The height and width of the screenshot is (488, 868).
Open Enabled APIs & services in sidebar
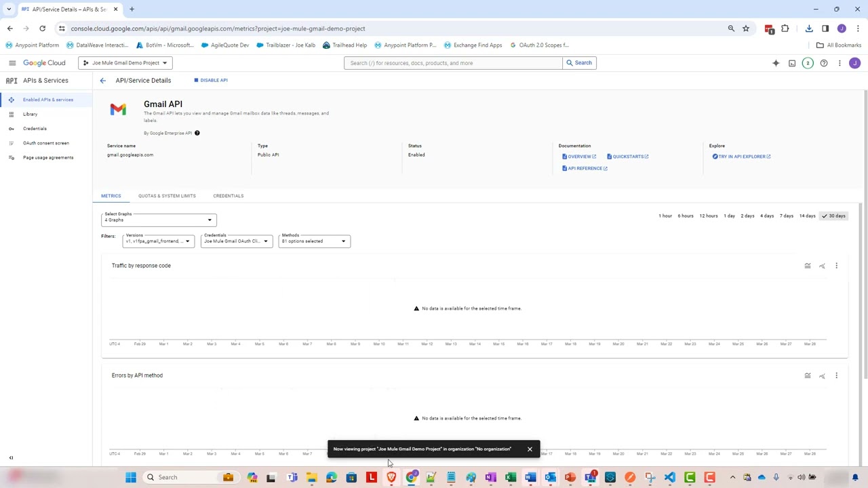[46, 100]
